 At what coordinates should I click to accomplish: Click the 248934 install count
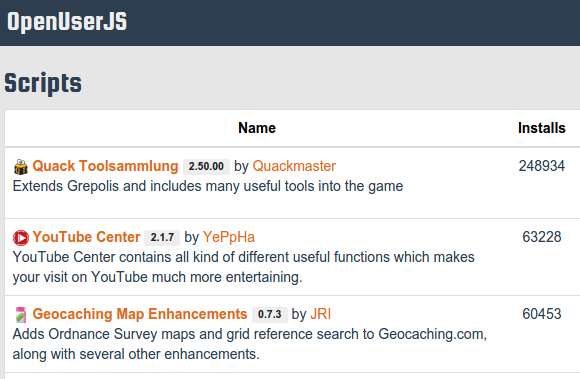542,166
